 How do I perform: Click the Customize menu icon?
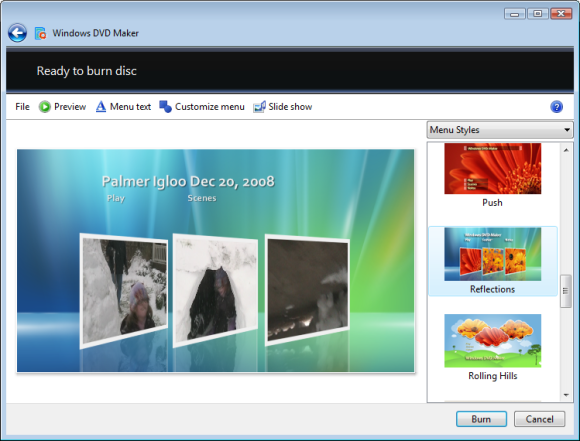pos(165,107)
